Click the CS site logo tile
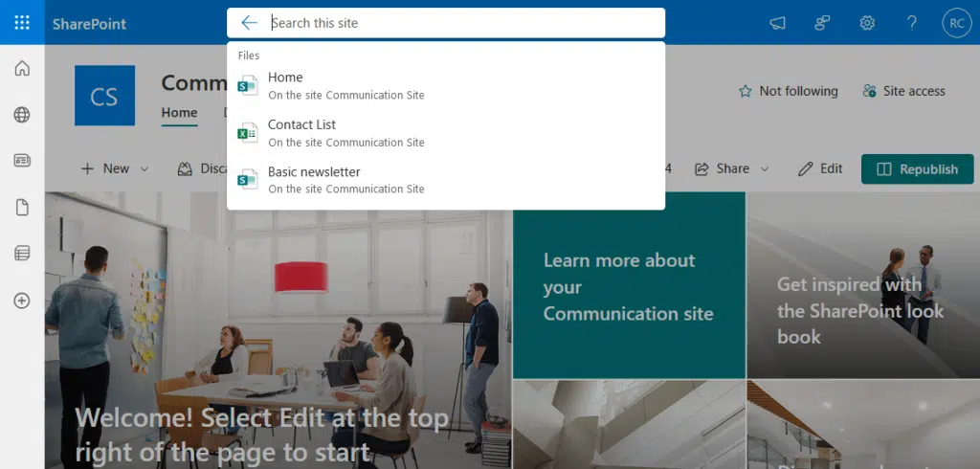980x469 pixels. (104, 96)
